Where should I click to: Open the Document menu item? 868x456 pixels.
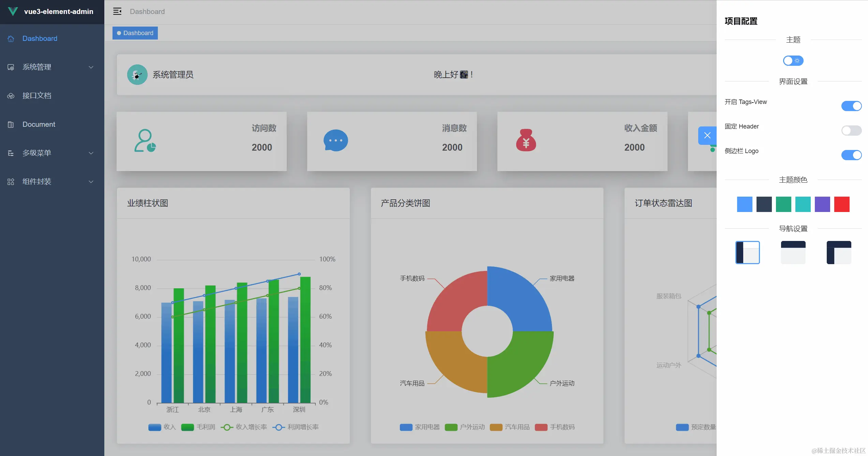point(39,124)
